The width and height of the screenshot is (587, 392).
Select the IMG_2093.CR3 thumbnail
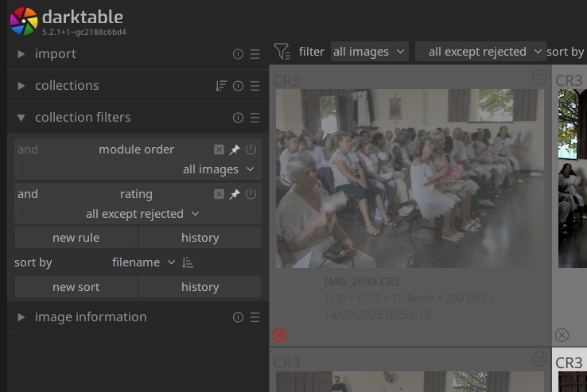(410, 178)
